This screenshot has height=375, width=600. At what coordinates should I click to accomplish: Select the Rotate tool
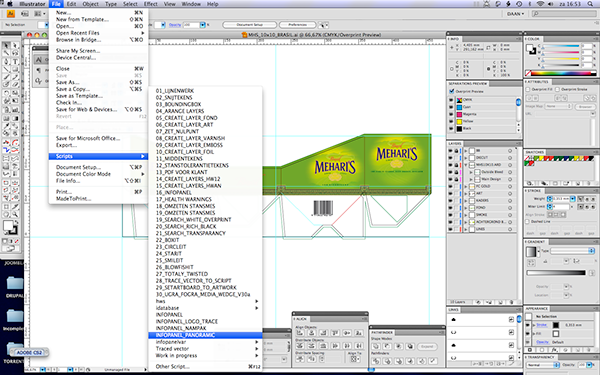(x=6, y=93)
